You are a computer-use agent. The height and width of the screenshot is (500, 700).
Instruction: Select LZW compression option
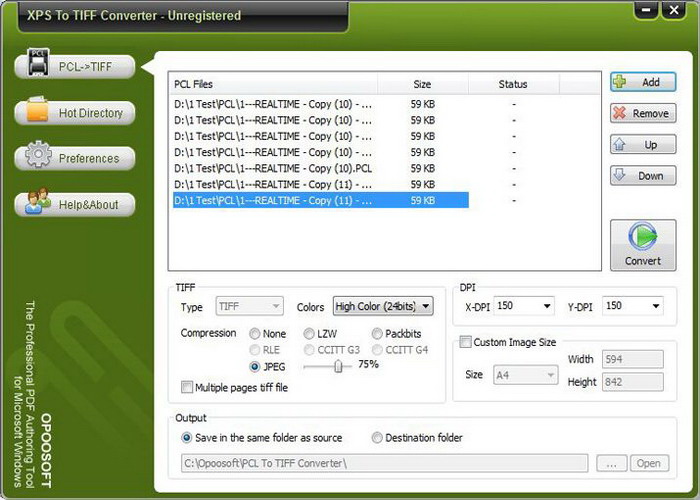click(309, 333)
